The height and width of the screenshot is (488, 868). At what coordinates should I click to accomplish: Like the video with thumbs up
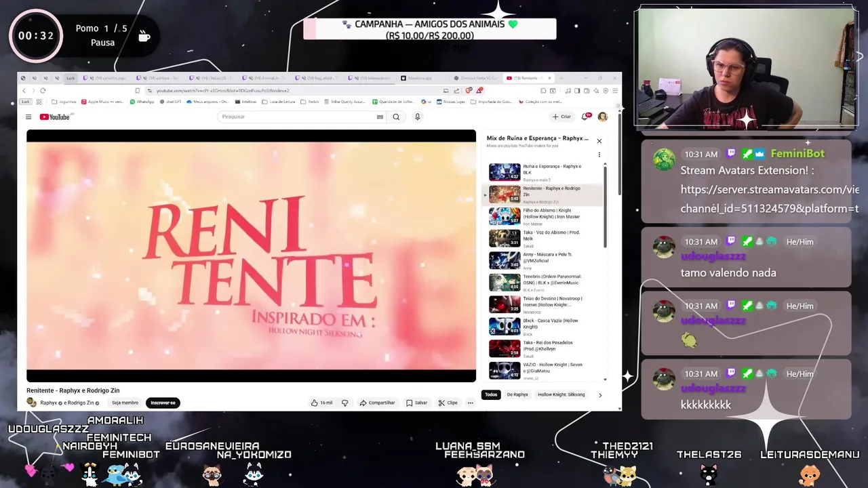coord(321,403)
